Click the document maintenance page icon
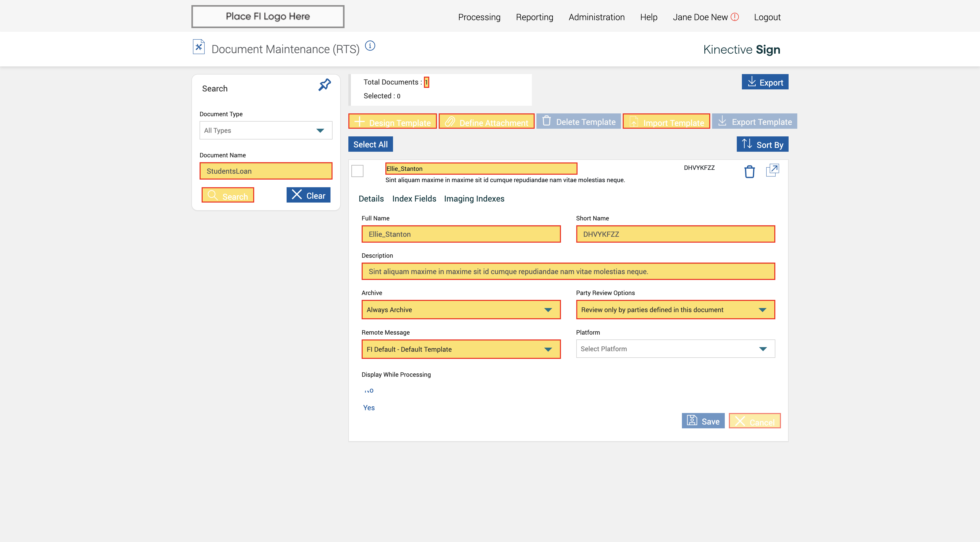 (x=199, y=47)
